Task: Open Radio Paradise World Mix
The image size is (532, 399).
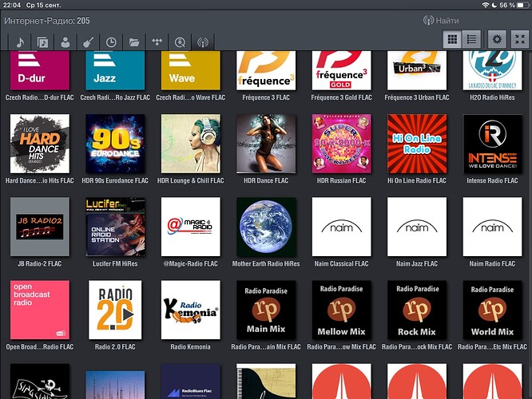Action: [492, 310]
